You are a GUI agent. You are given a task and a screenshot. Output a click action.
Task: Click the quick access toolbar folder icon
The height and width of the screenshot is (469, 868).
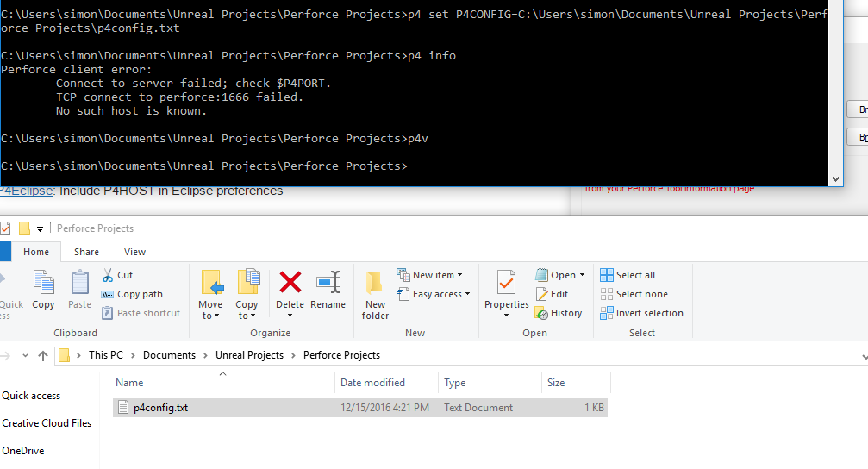(x=24, y=228)
